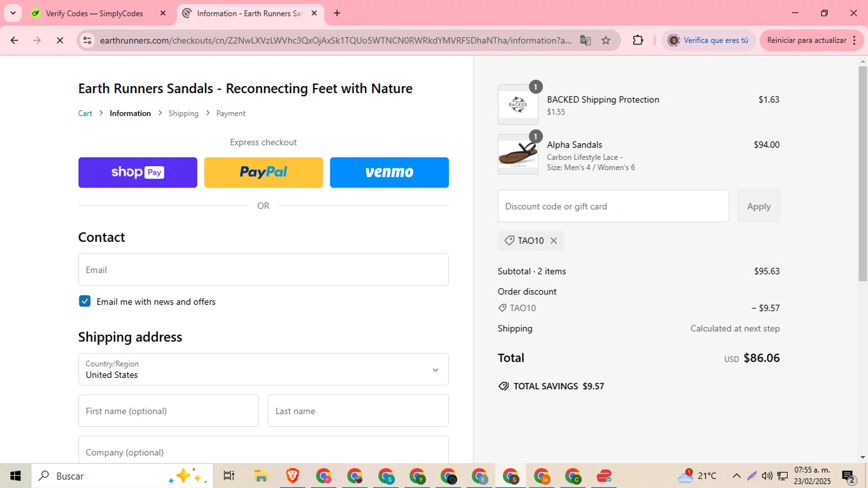Go back to previous page in browser
868x488 pixels.
(14, 41)
